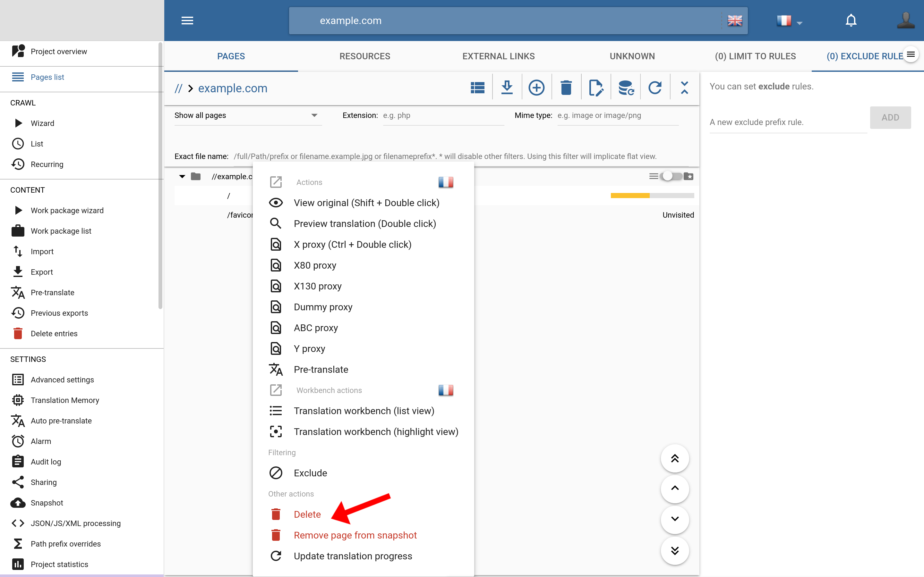
Task: Click the add page plus circle icon
Action: (536, 88)
